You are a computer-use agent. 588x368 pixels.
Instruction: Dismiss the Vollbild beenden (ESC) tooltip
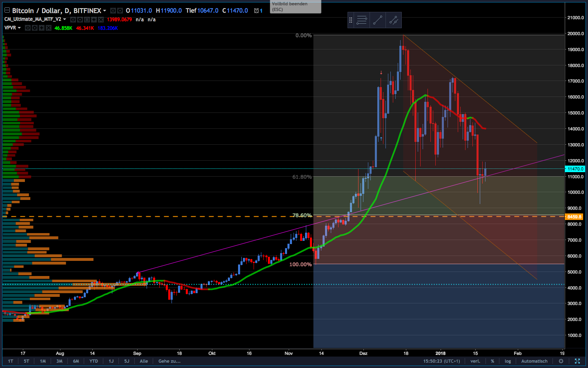point(295,7)
